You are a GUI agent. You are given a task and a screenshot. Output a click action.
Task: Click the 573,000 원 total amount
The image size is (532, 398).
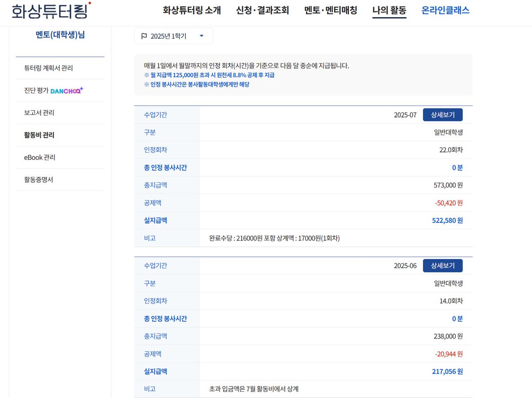click(448, 185)
